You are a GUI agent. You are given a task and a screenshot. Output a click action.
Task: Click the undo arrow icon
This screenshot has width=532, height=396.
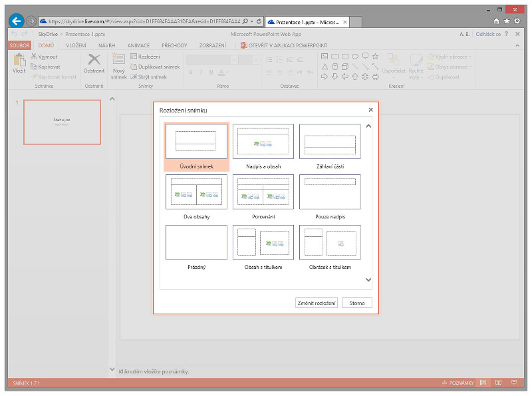click(14, 34)
